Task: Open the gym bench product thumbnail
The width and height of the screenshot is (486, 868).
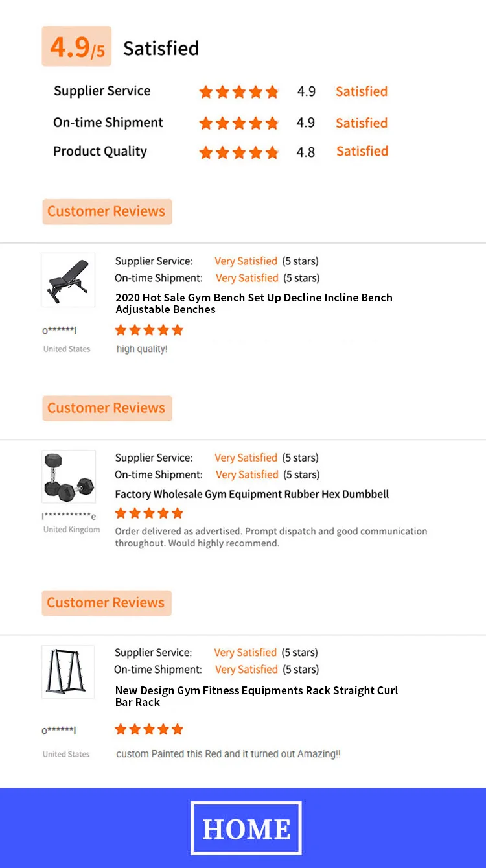Action: pos(68,280)
